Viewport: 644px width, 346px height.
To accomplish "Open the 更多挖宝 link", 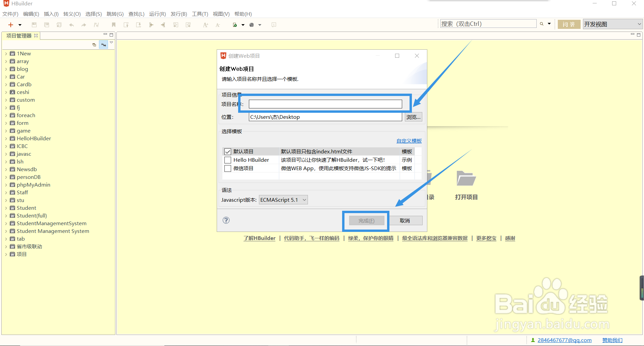I will [x=486, y=238].
